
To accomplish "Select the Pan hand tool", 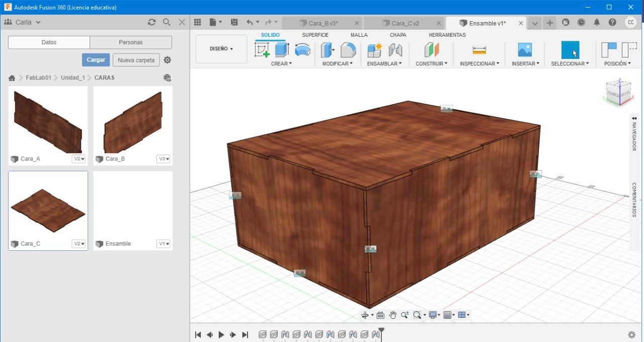I will click(392, 315).
